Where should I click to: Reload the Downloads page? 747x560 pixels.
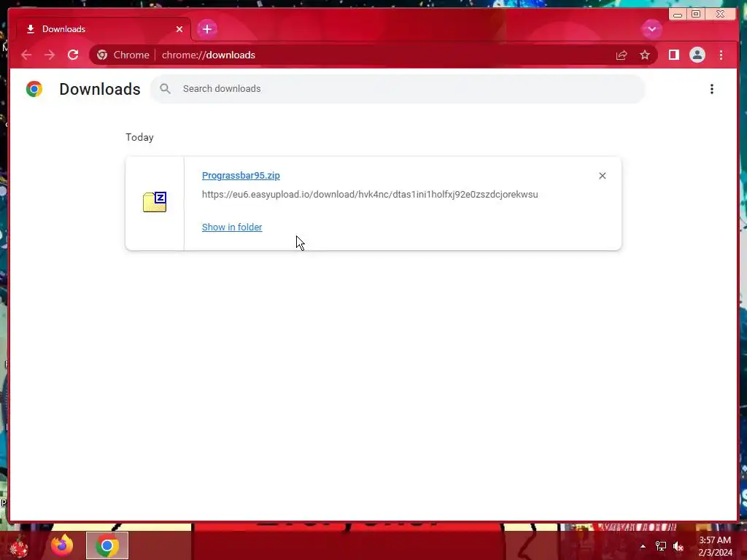(x=73, y=55)
